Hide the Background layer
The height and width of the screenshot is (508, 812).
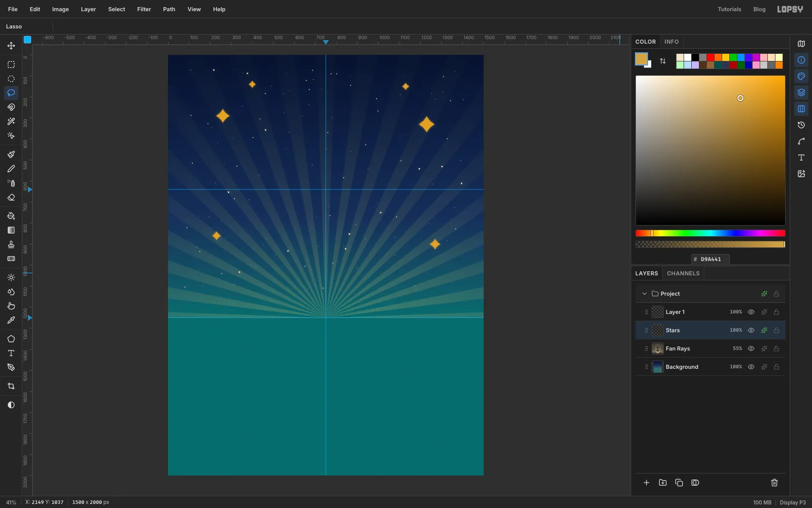pos(751,367)
